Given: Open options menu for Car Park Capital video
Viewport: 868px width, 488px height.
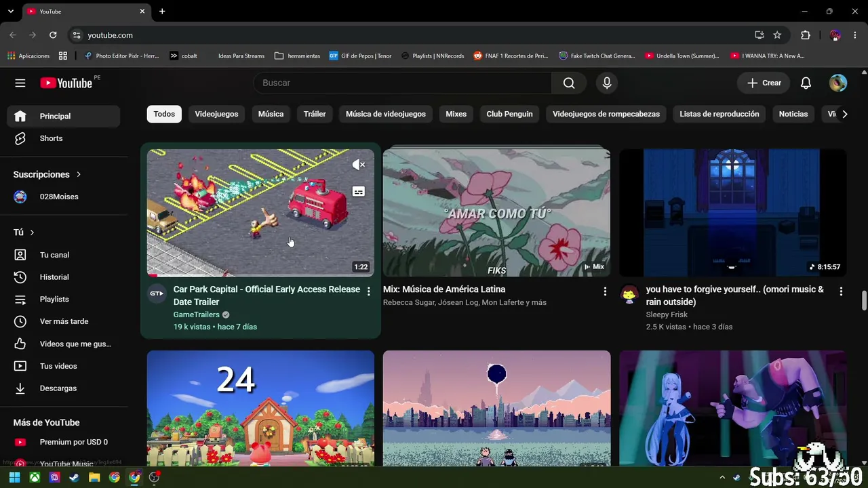Looking at the screenshot, I should 368,291.
